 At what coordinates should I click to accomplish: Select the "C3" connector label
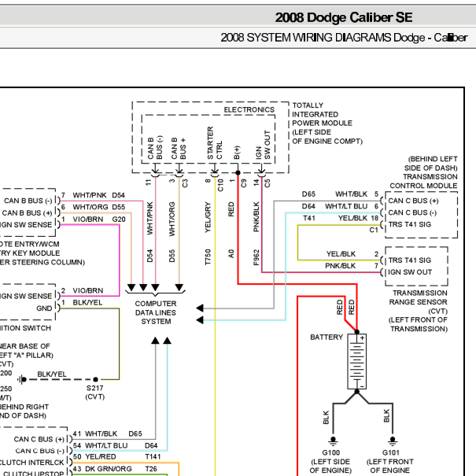pyautogui.click(x=185, y=183)
